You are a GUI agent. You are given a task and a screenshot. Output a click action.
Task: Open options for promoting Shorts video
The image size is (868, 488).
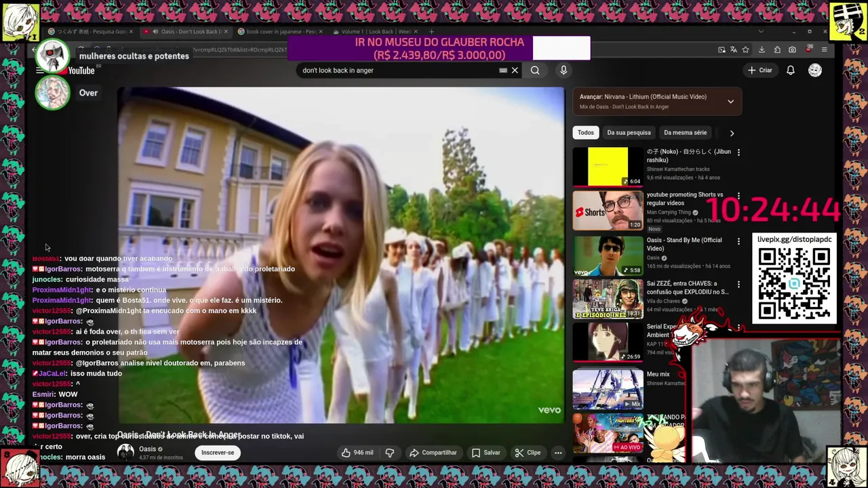click(738, 197)
